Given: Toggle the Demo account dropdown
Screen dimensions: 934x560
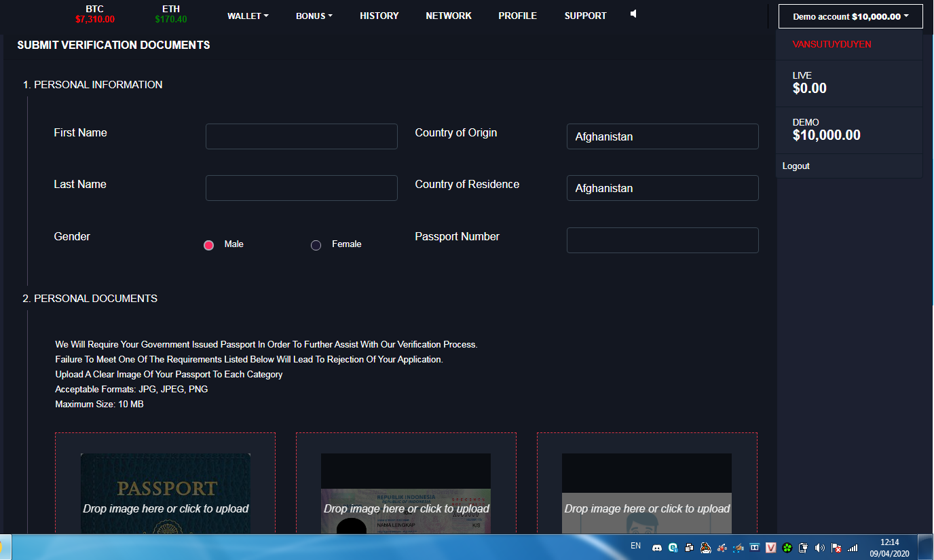Looking at the screenshot, I should [851, 16].
